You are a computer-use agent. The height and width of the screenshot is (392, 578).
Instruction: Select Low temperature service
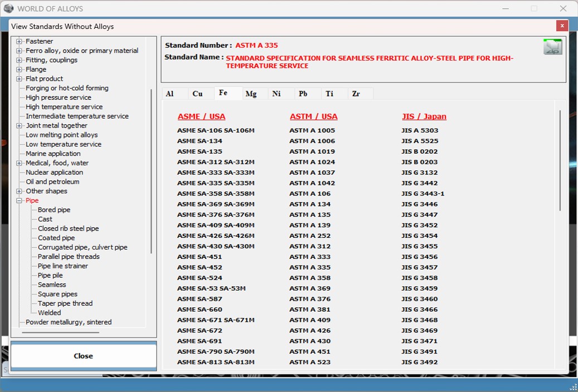tap(64, 144)
